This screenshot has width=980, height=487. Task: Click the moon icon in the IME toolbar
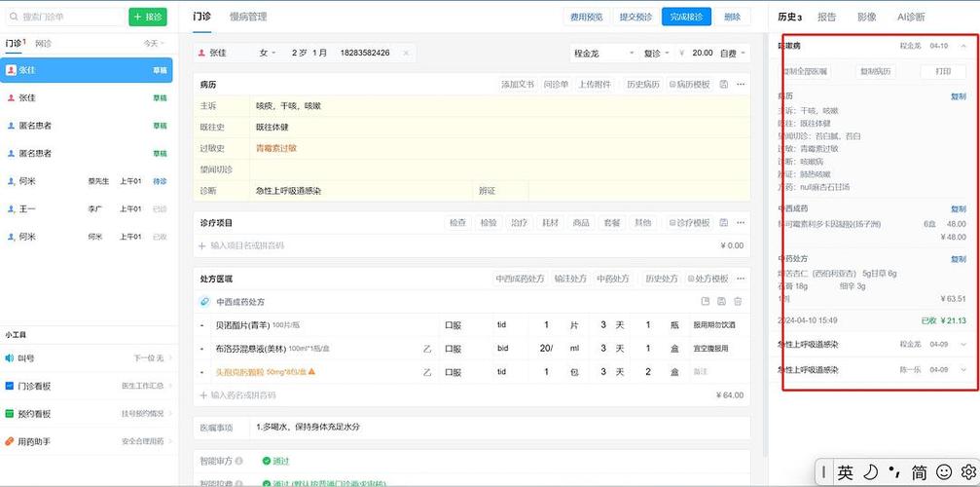(x=871, y=471)
